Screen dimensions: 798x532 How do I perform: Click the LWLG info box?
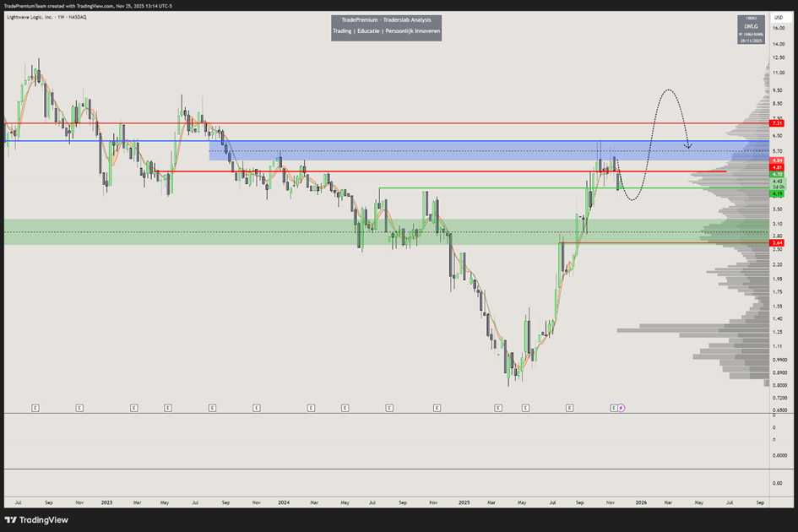751,30
